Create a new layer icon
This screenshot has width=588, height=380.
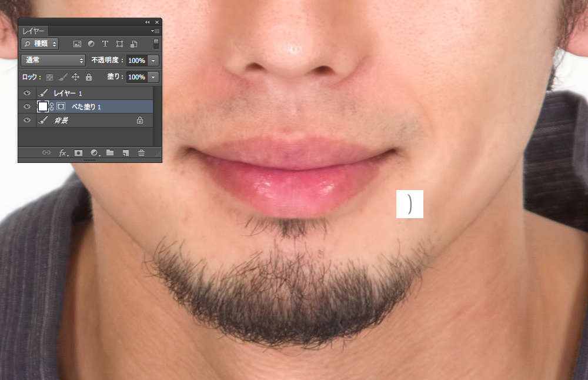coord(126,153)
